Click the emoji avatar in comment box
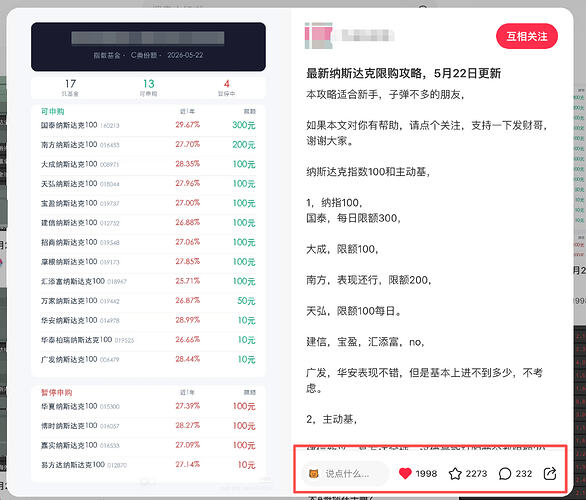 (314, 474)
